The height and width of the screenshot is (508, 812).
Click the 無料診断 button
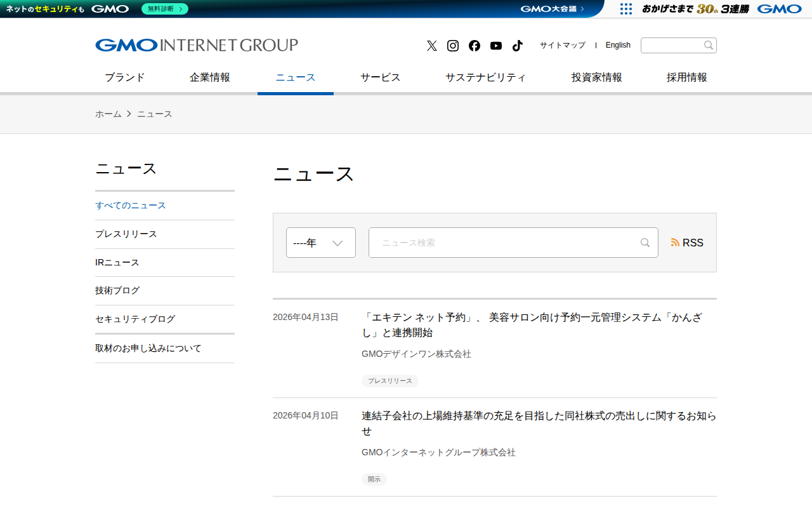click(165, 9)
